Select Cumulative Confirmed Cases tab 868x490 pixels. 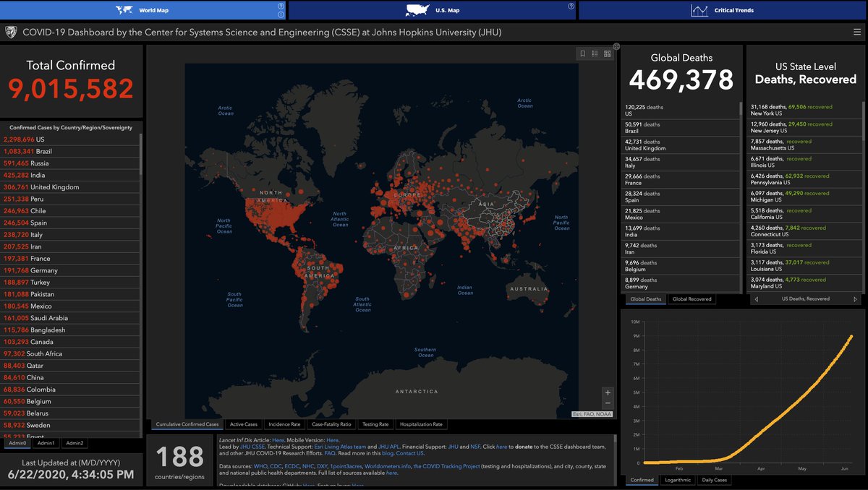point(187,424)
